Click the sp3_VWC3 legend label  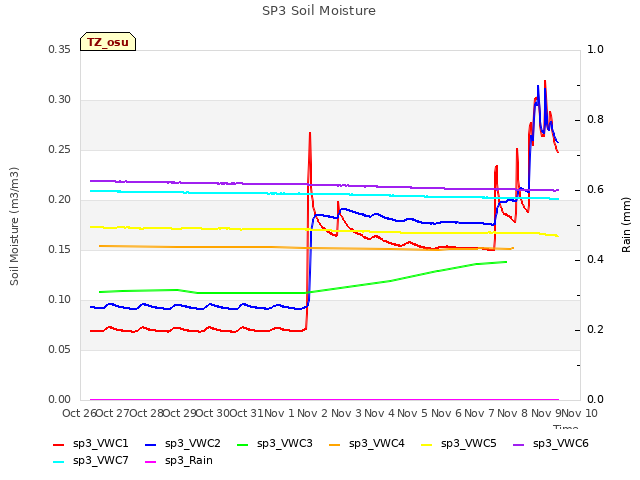(284, 444)
